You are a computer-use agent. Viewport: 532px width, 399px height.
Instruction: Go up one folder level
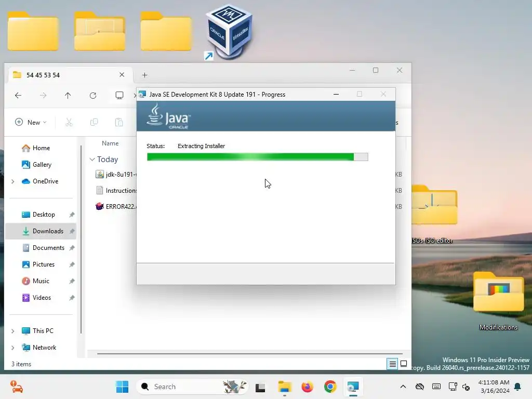(x=68, y=96)
